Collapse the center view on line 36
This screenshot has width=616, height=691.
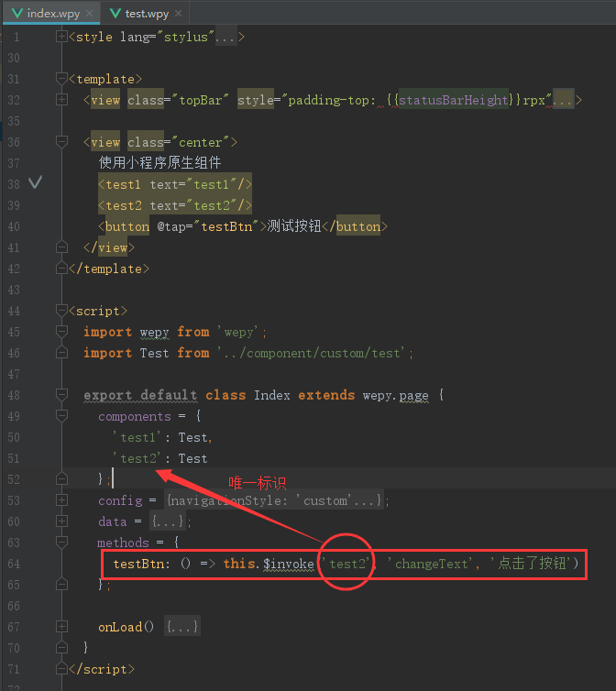click(61, 142)
